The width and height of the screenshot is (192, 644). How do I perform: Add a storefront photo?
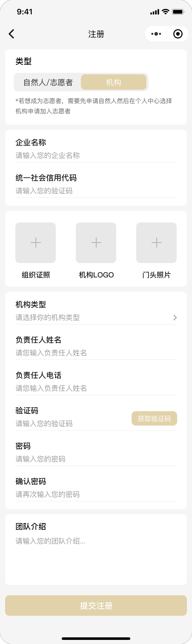156,243
